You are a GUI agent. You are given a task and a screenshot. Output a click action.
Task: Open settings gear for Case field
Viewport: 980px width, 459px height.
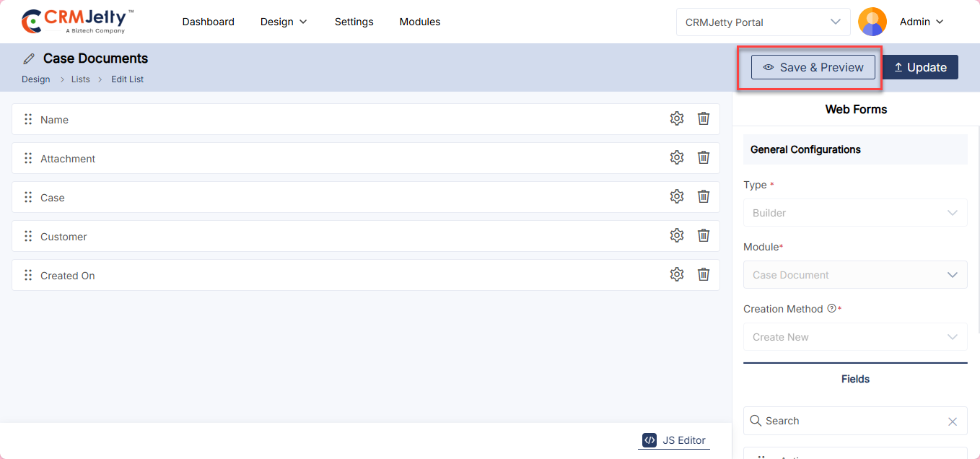(676, 197)
